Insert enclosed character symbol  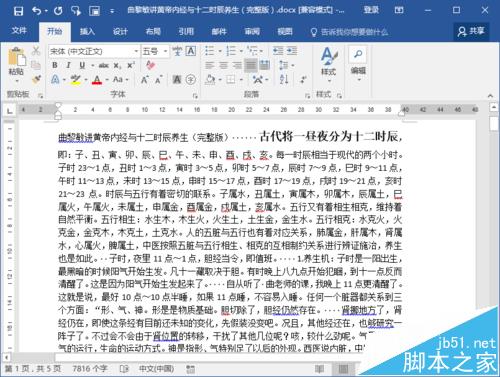coord(190,80)
